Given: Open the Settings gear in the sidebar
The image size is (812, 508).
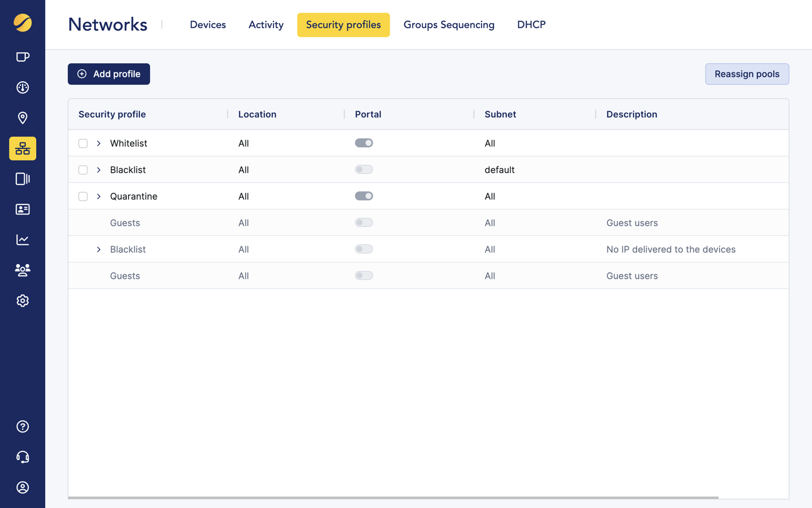Looking at the screenshot, I should point(23,300).
